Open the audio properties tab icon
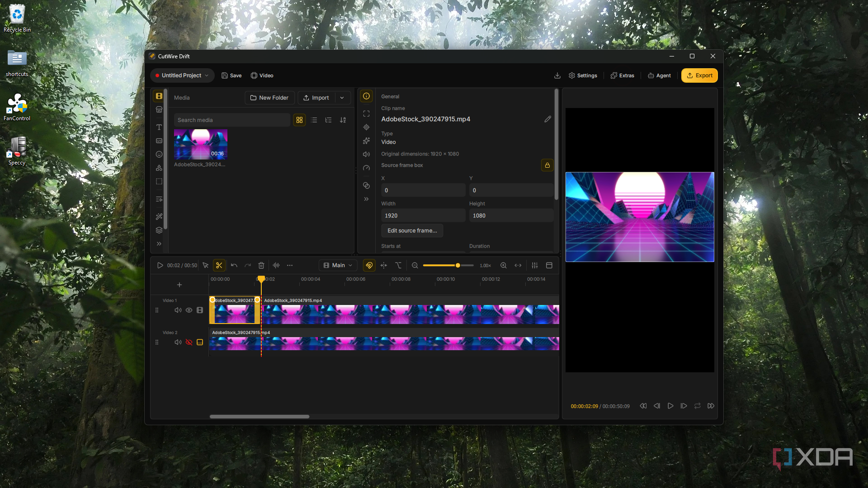This screenshot has width=868, height=488. pos(366,154)
